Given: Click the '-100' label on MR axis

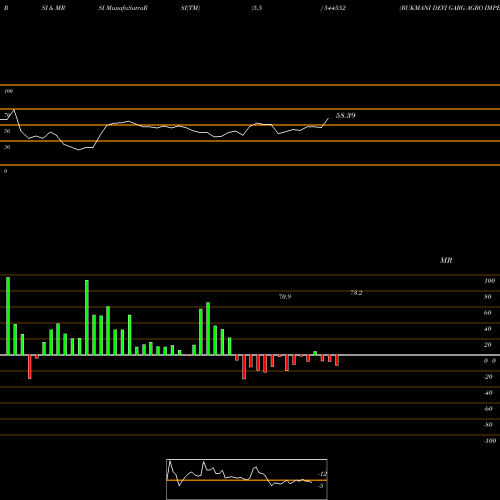Looking at the screenshot, I should click(490, 441).
